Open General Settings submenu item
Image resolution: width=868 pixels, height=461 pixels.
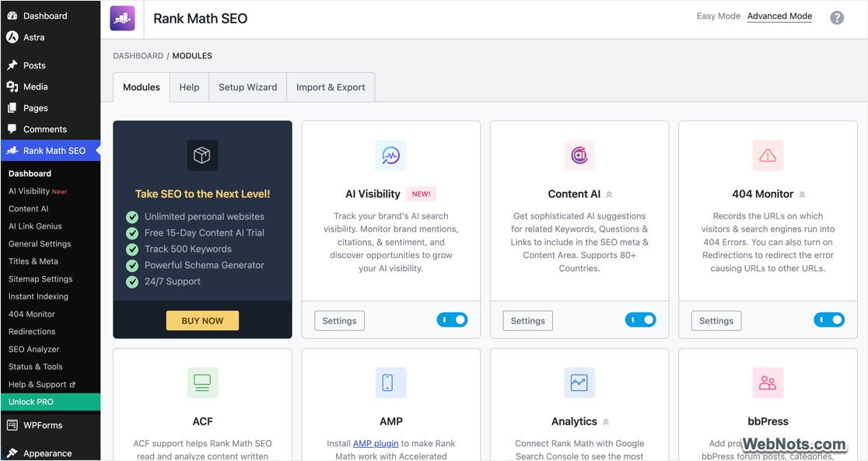tap(40, 244)
